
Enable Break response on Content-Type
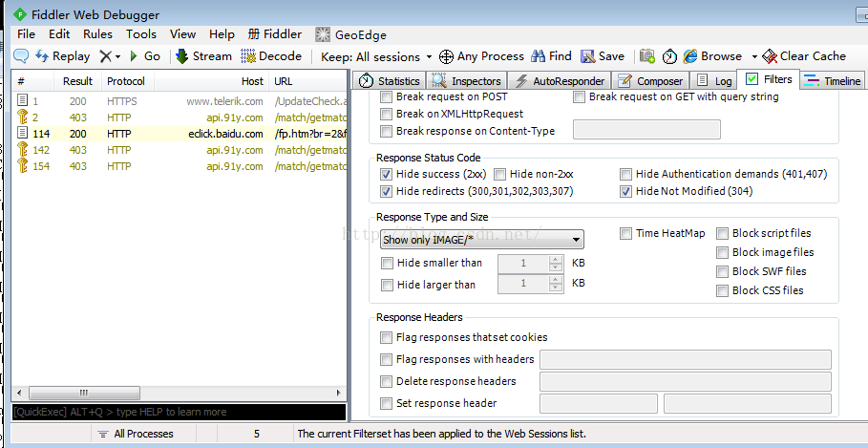[x=386, y=131]
